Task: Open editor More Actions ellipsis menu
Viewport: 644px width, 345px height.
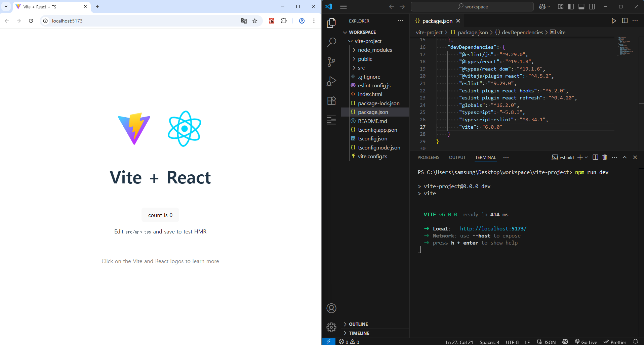Action: (x=635, y=21)
